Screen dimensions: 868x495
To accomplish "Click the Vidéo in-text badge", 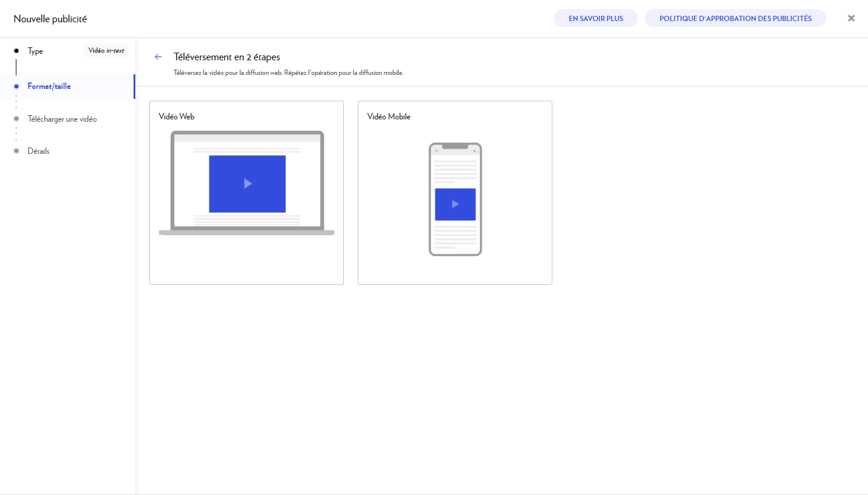I will pyautogui.click(x=106, y=51).
